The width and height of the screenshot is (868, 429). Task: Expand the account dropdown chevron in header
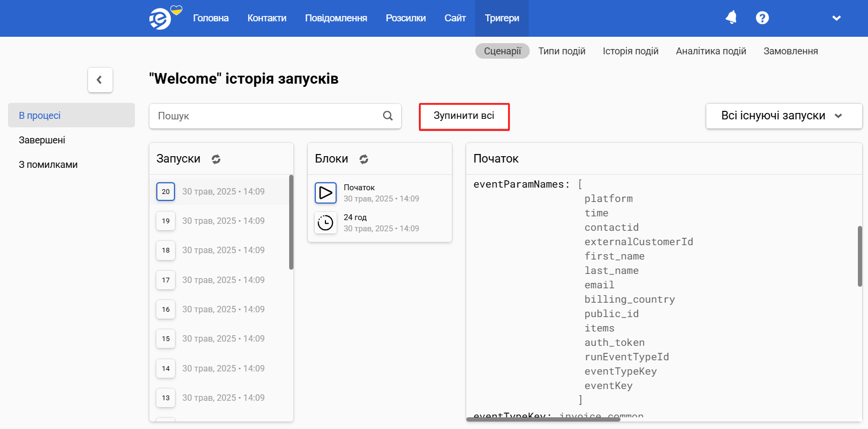pyautogui.click(x=837, y=18)
